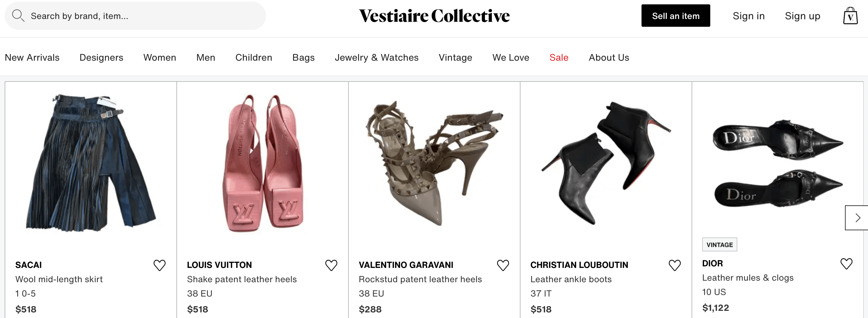Click the Sell an item button

(x=675, y=16)
